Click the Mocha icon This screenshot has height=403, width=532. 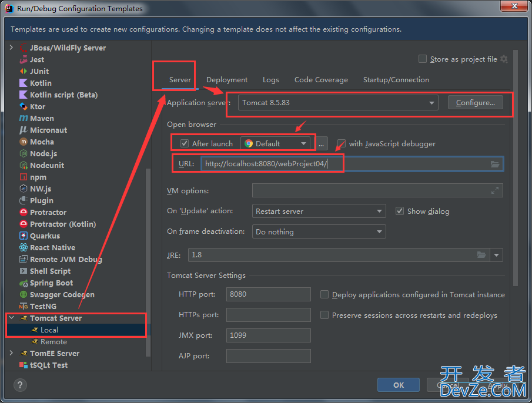tap(24, 142)
